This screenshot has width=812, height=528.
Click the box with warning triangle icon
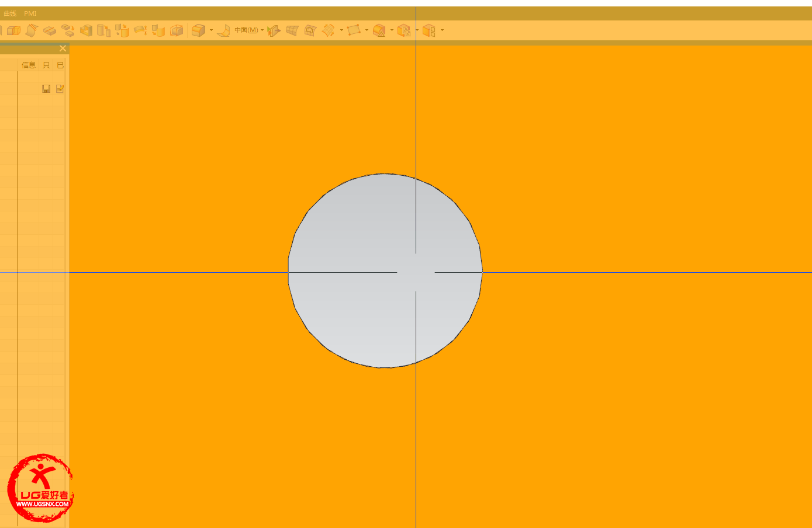coord(379,30)
